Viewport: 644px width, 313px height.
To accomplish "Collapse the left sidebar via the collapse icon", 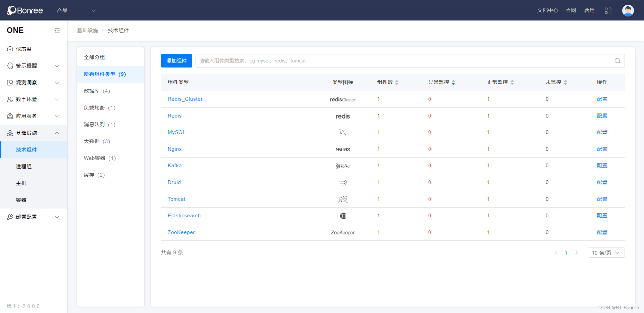I will 57,30.
